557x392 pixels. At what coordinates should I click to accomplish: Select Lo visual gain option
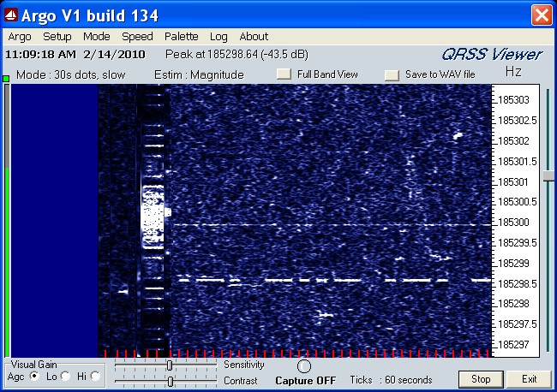tap(65, 376)
